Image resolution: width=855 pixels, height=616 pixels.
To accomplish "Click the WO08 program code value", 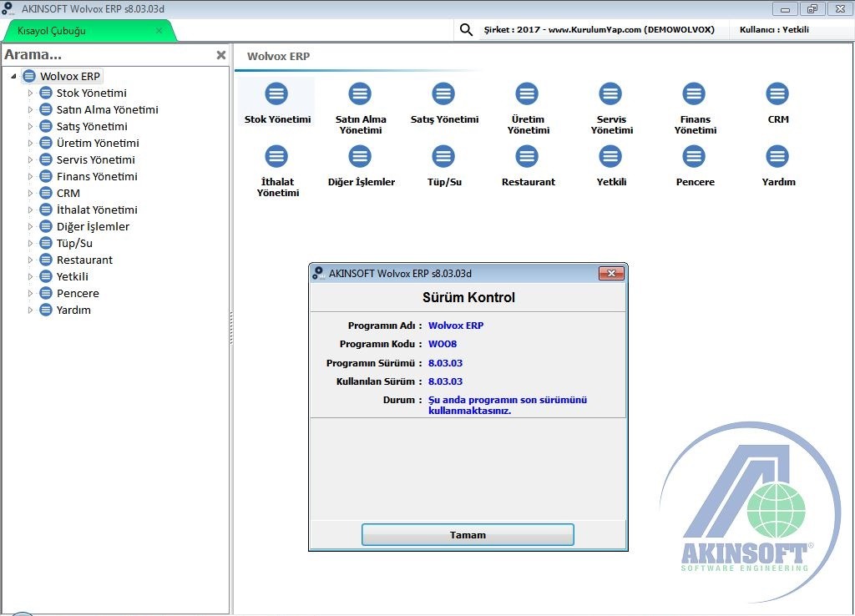I will pos(443,344).
